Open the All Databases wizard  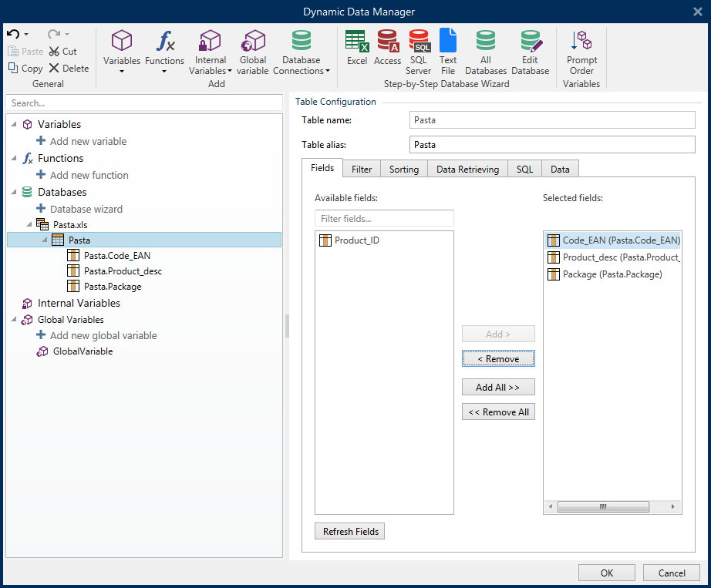(485, 51)
